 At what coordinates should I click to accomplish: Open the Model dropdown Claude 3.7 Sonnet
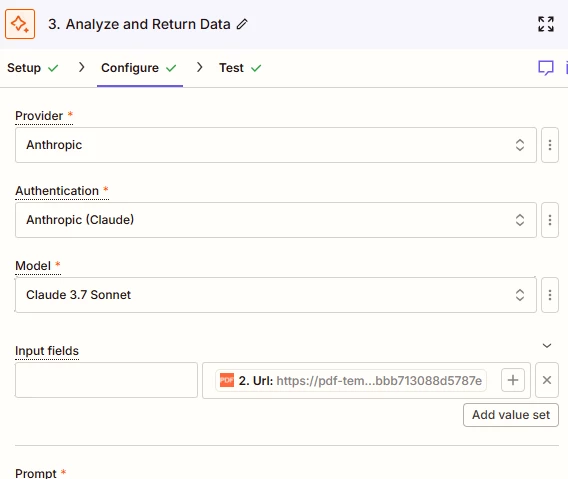click(276, 295)
